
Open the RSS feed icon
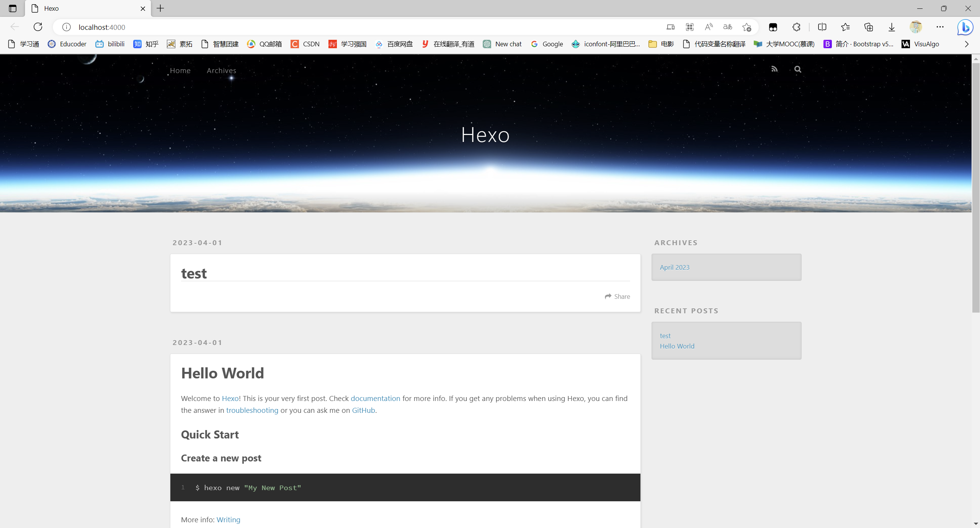[x=774, y=69]
